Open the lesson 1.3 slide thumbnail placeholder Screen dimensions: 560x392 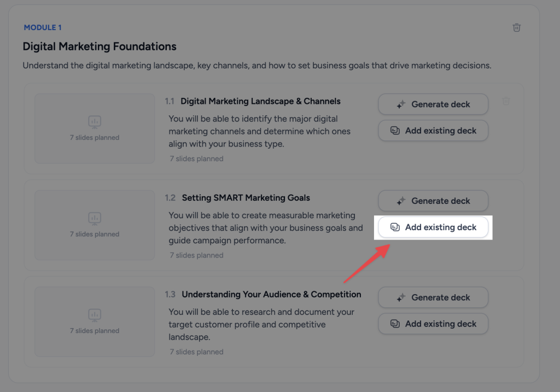tap(95, 321)
